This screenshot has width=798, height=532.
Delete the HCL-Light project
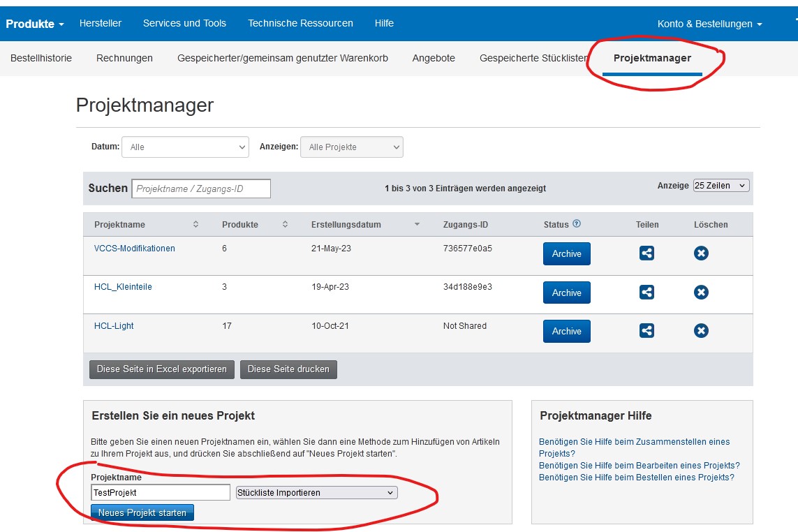701,331
